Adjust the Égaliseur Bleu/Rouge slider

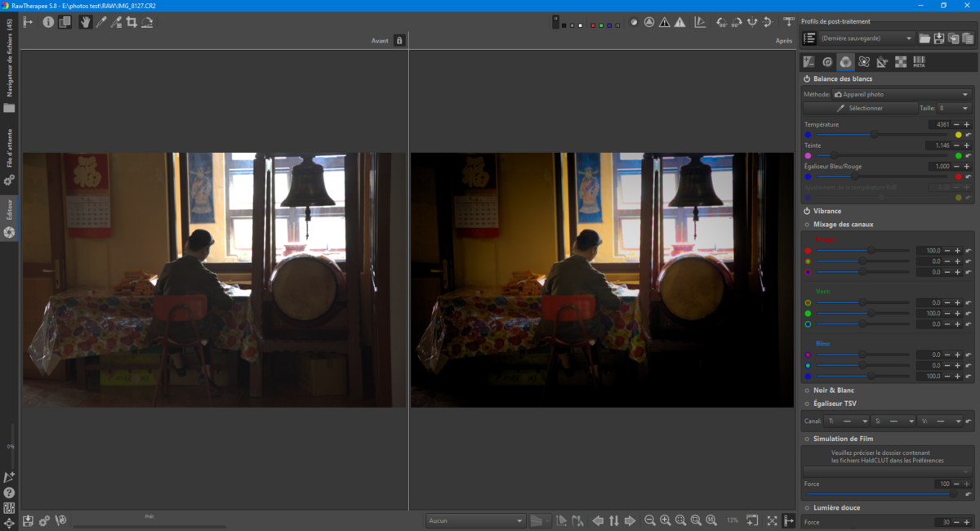pyautogui.click(x=880, y=176)
